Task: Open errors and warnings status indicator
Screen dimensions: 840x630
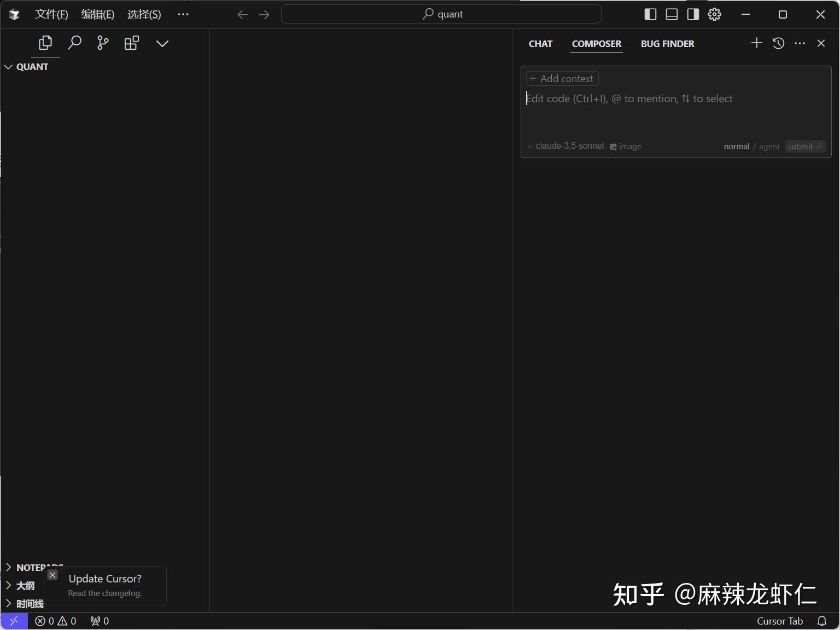Action: point(56,621)
